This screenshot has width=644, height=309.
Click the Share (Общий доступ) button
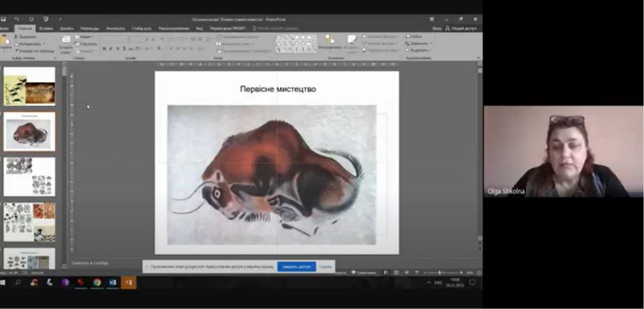(461, 29)
